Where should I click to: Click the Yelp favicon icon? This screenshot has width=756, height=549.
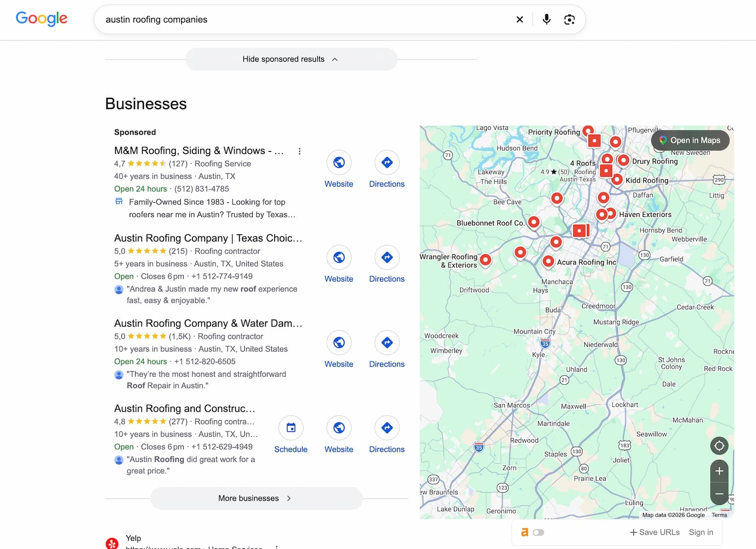[112, 543]
